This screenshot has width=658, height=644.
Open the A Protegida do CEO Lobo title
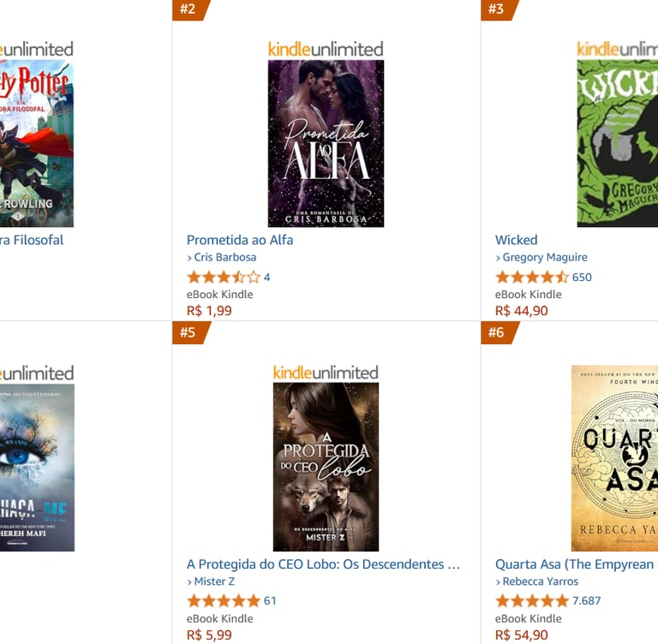pyautogui.click(x=323, y=564)
